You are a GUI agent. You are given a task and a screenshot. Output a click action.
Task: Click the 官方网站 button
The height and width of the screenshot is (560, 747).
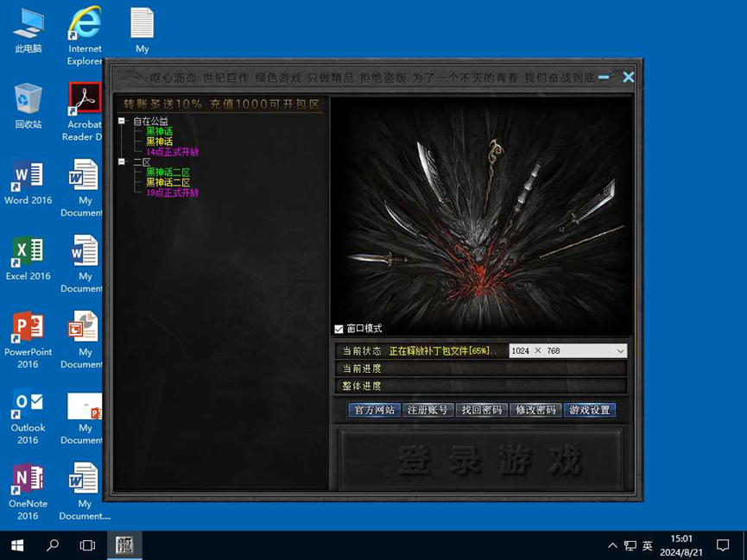point(375,410)
